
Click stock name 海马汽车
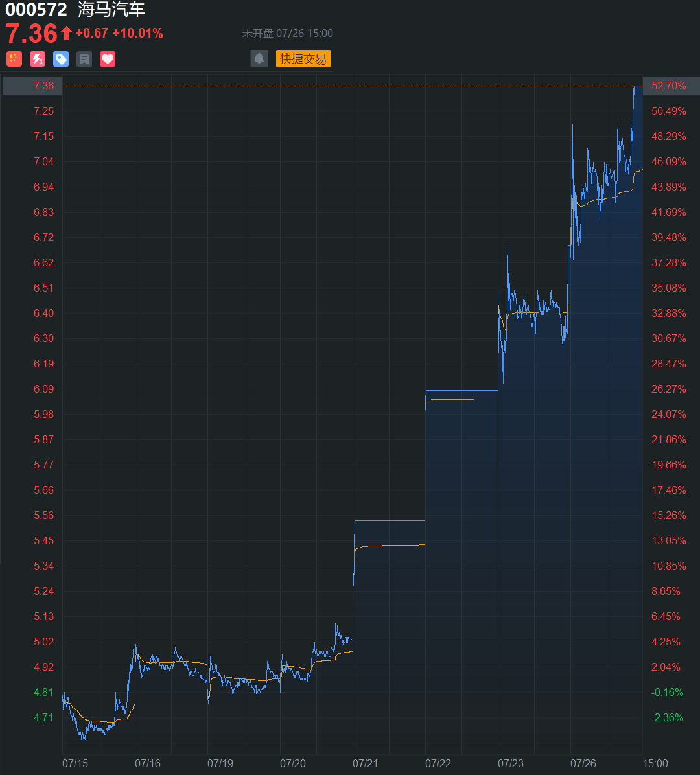pyautogui.click(x=111, y=9)
